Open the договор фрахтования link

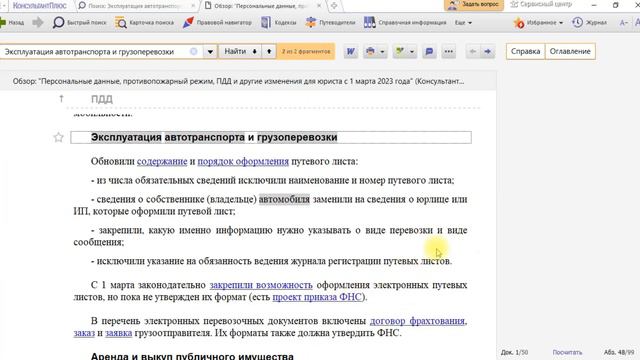(417, 321)
